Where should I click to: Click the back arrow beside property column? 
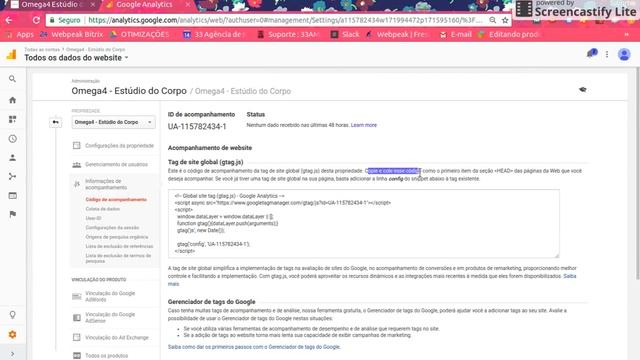56,122
